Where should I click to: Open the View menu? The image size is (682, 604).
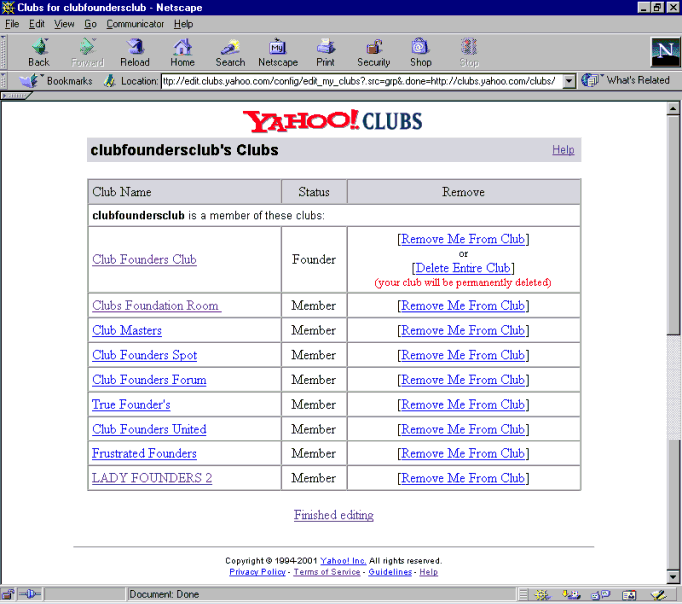[x=64, y=24]
